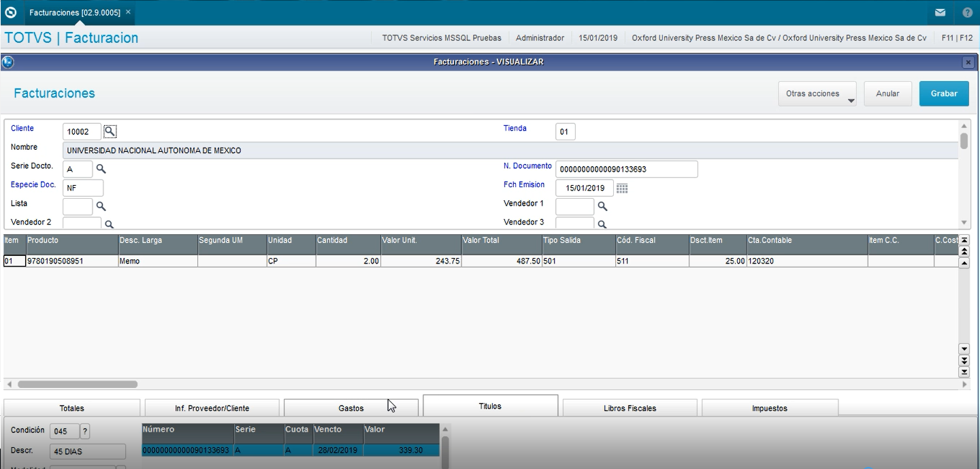Select titulo row 00000000000090133693
Viewport: 980px width, 469px height.
[291, 451]
